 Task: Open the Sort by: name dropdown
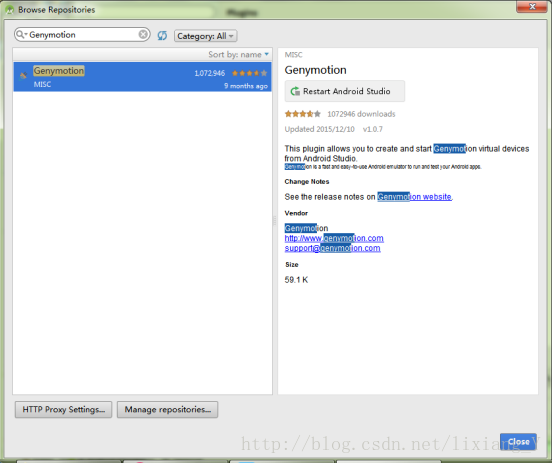(x=238, y=55)
